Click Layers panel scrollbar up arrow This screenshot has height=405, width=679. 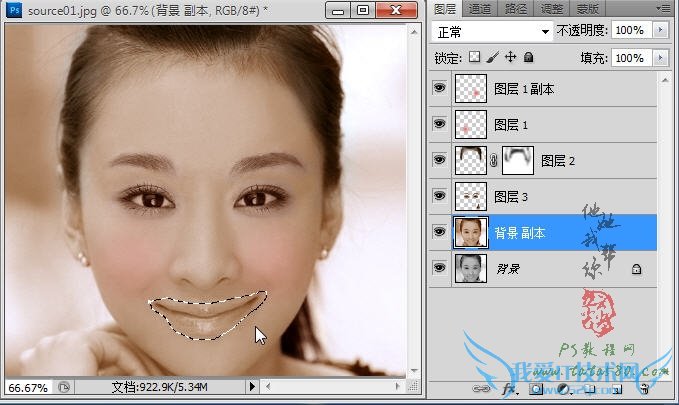(665, 80)
